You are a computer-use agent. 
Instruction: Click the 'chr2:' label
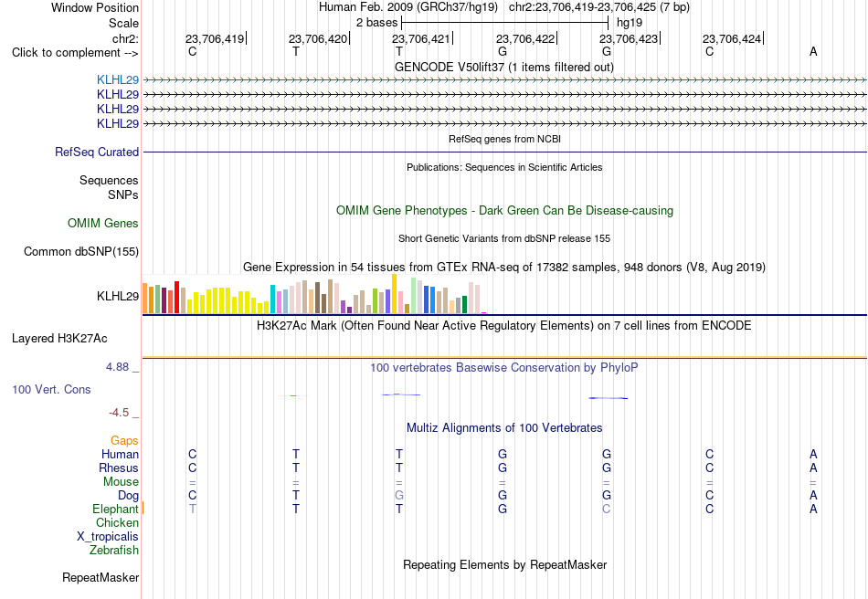coord(126,38)
